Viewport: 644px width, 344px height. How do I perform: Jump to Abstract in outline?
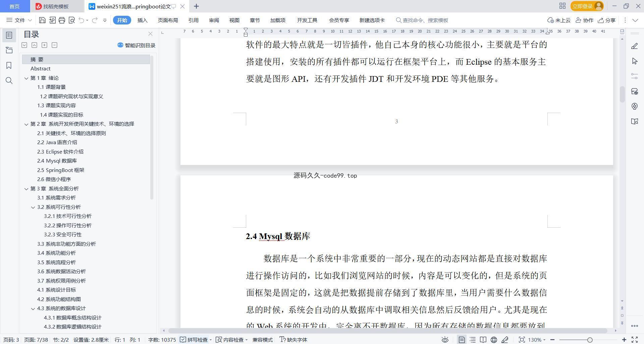(40, 69)
